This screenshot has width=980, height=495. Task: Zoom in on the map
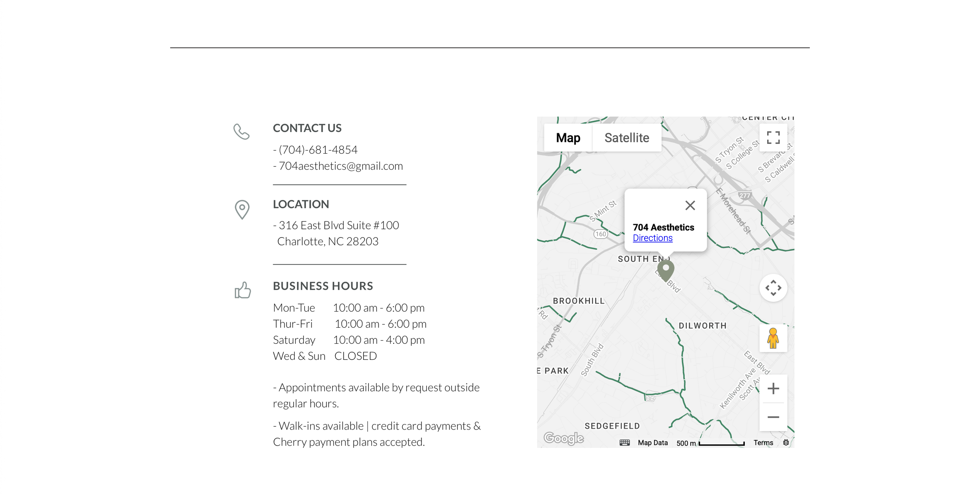coord(773,389)
